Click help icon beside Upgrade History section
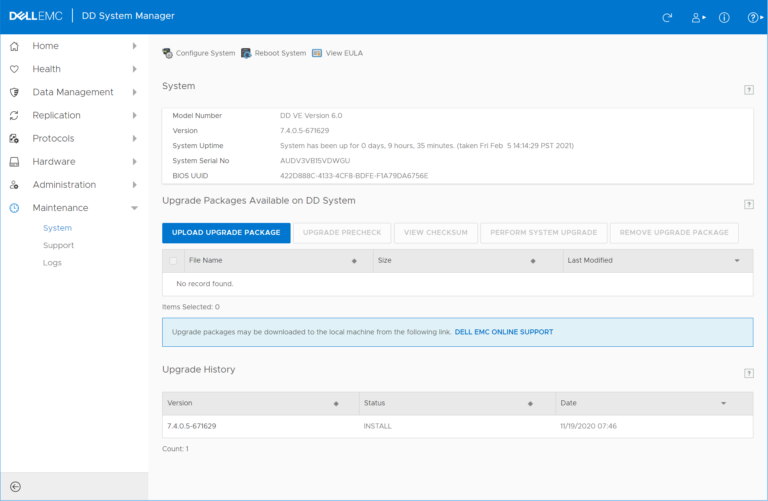This screenshot has height=501, width=768. click(x=748, y=373)
